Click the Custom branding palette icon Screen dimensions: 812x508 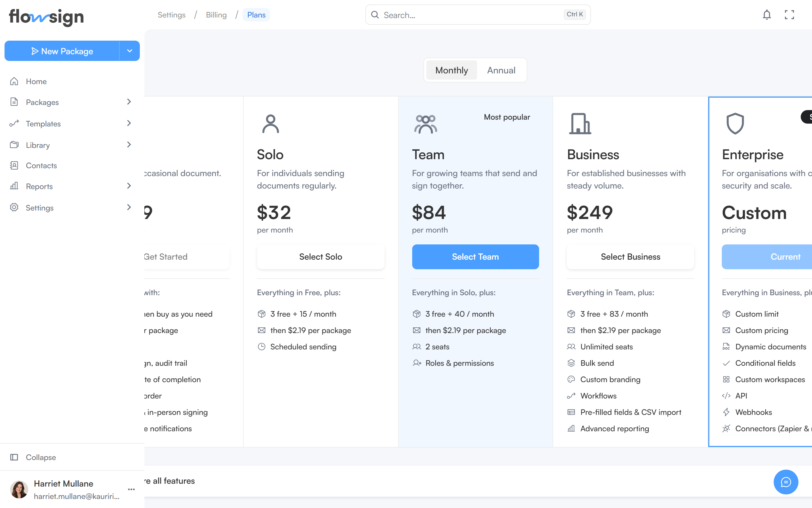pos(571,380)
